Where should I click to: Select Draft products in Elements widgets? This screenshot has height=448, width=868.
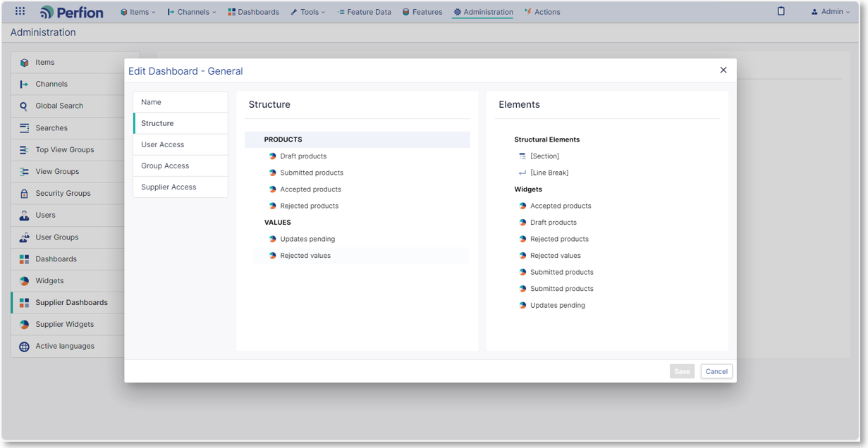(x=554, y=223)
